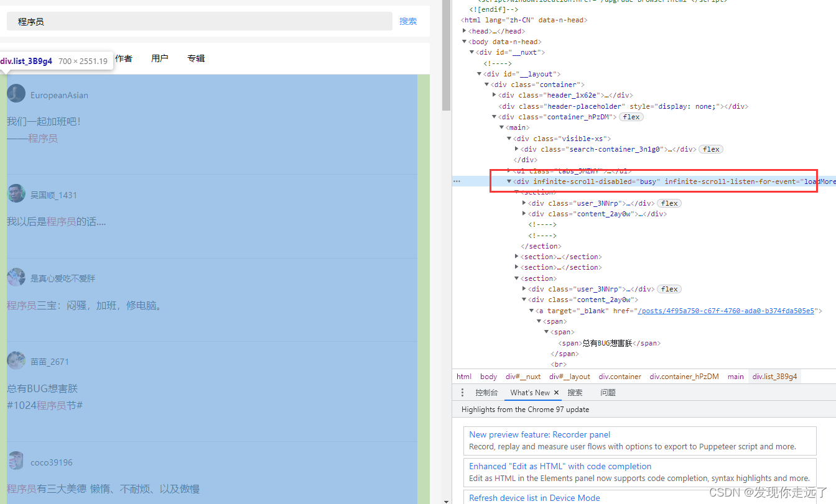This screenshot has width=836, height=504.
Task: Select the div#__nuxt breadcrumb
Action: point(523,377)
